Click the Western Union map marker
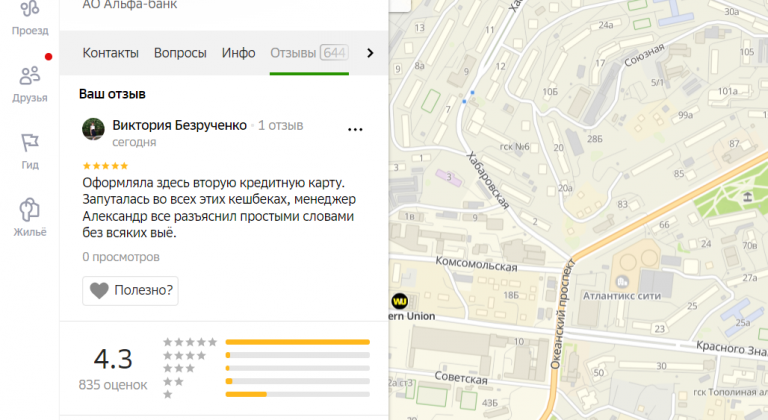 click(x=400, y=301)
